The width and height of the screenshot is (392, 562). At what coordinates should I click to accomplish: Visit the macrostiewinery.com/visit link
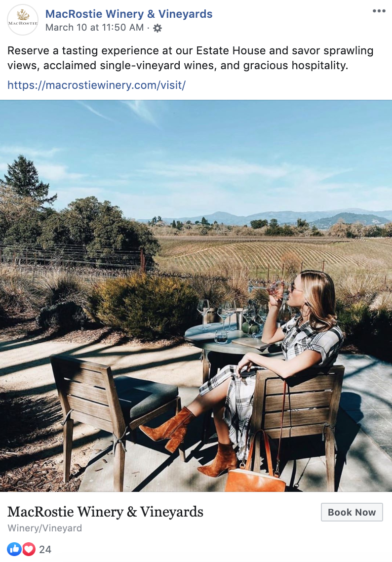(96, 85)
